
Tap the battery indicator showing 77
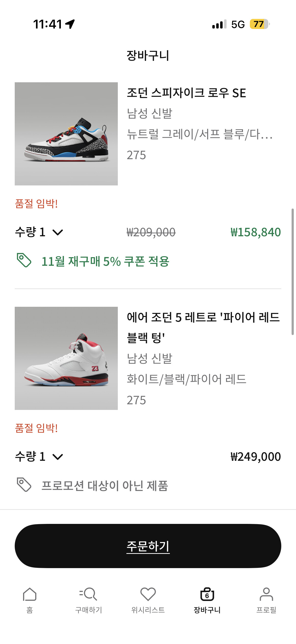point(259,24)
